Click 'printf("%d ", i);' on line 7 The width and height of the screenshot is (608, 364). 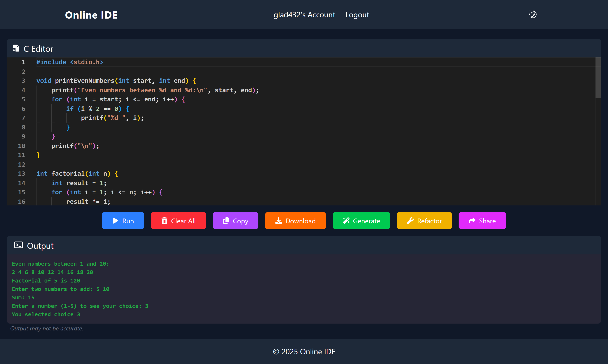(x=112, y=118)
